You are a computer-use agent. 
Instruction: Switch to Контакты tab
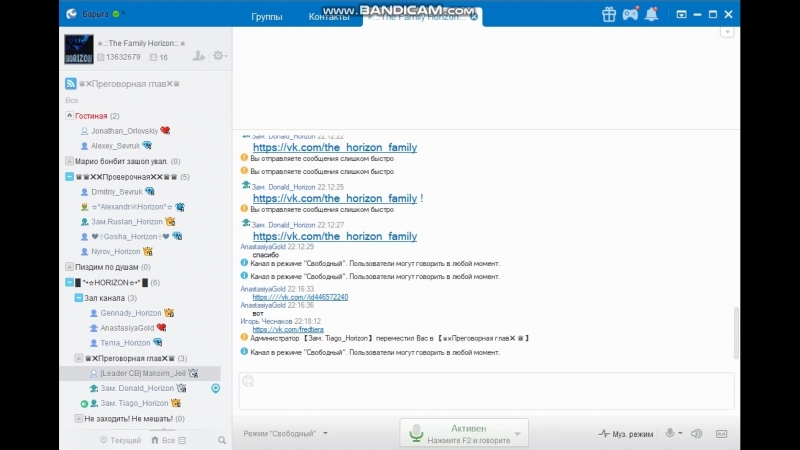[x=329, y=17]
